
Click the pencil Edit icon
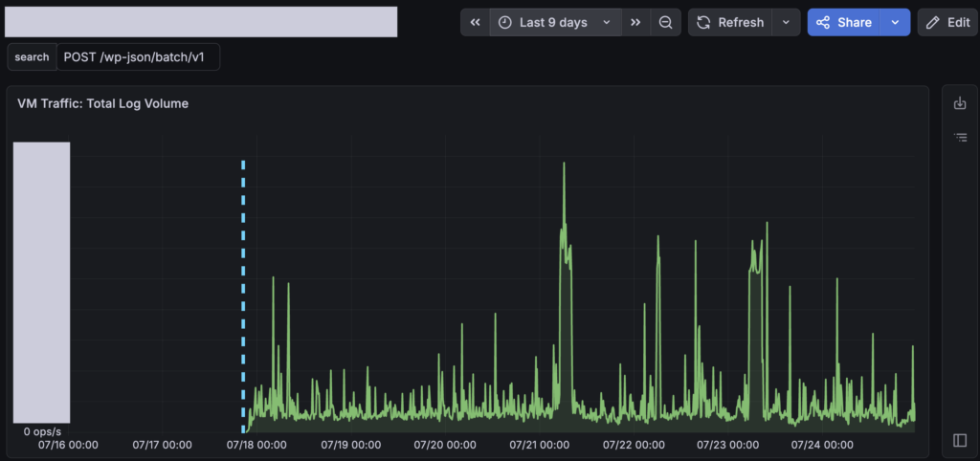click(932, 23)
